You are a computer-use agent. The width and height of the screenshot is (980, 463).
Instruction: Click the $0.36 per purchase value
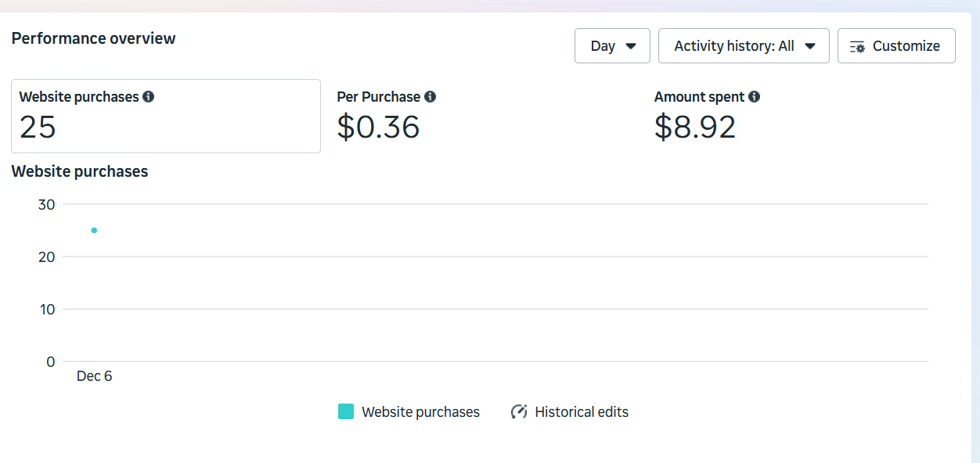(x=378, y=127)
